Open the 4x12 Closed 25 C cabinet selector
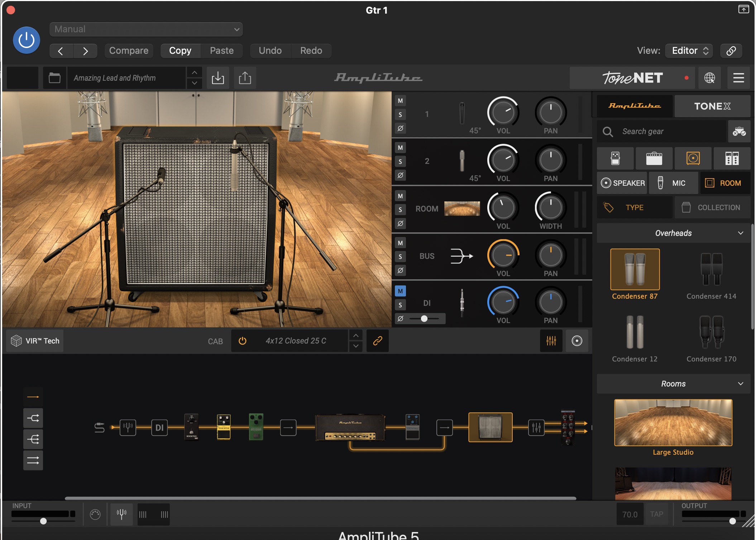The width and height of the screenshot is (756, 540). point(296,341)
